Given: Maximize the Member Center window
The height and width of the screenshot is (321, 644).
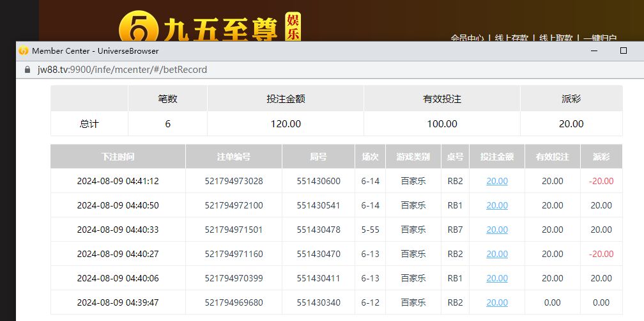Looking at the screenshot, I should [x=624, y=51].
